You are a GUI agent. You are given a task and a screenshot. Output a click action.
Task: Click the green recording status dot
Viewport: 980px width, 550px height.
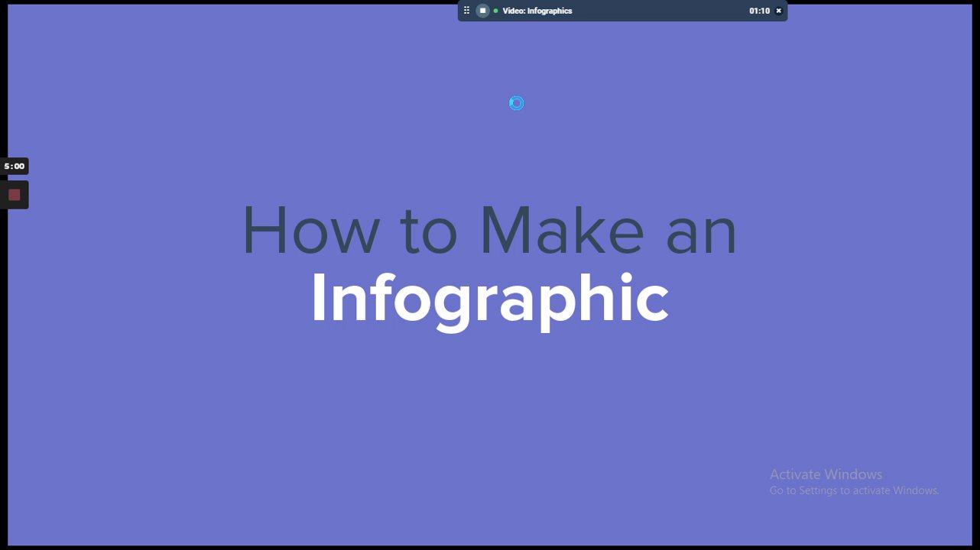(496, 11)
